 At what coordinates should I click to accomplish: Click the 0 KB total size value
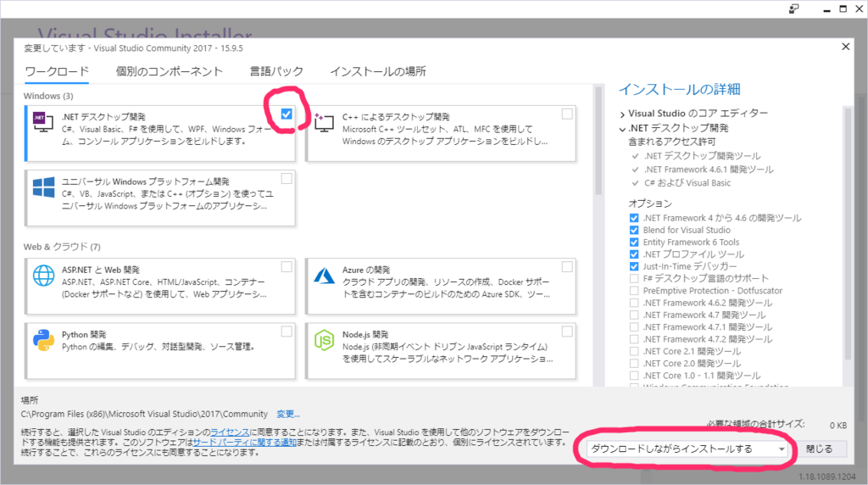click(838, 426)
